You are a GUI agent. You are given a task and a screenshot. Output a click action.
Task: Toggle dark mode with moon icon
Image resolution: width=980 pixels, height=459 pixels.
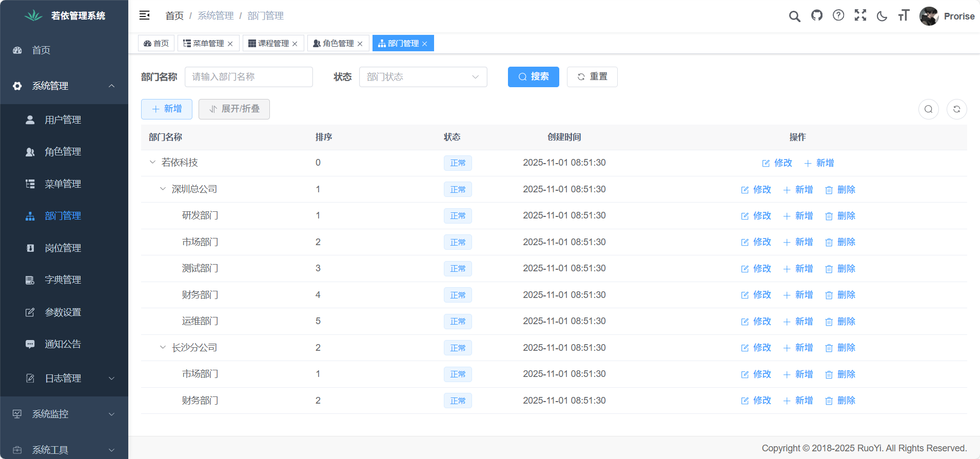(x=882, y=16)
